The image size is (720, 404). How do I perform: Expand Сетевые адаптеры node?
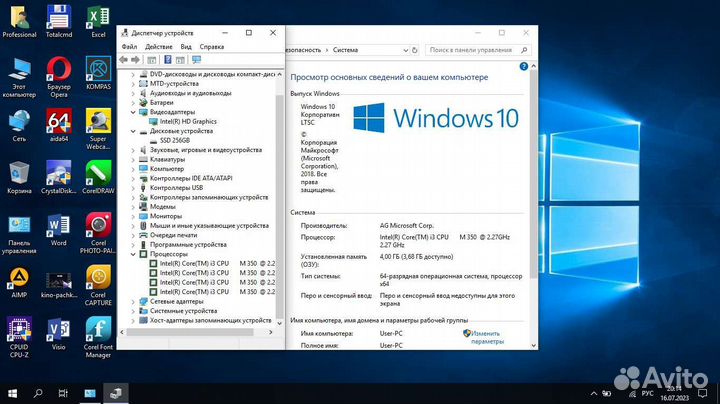tap(133, 302)
